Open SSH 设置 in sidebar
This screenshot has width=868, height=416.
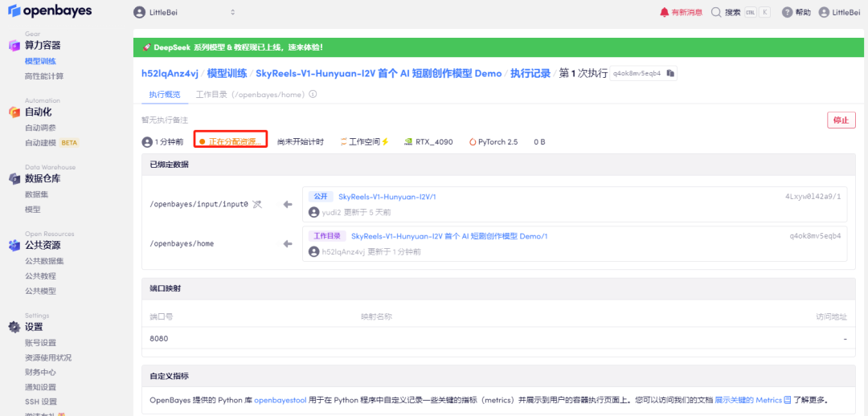pos(41,402)
